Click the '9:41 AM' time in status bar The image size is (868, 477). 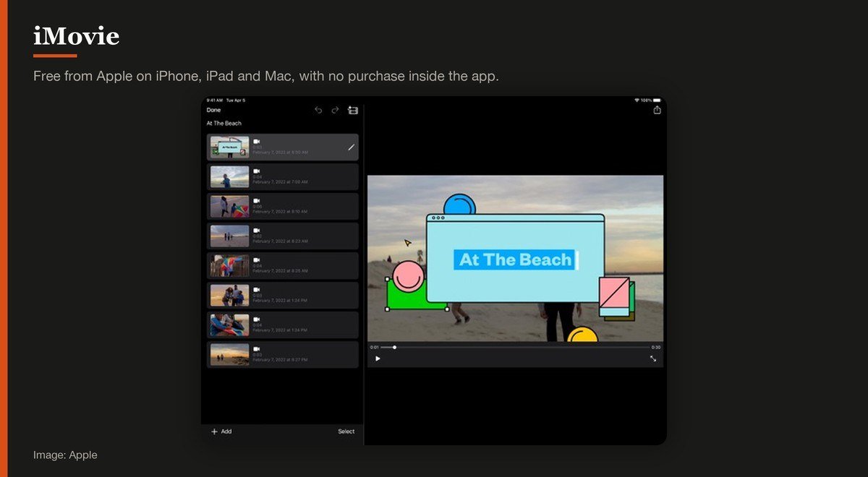click(x=214, y=100)
